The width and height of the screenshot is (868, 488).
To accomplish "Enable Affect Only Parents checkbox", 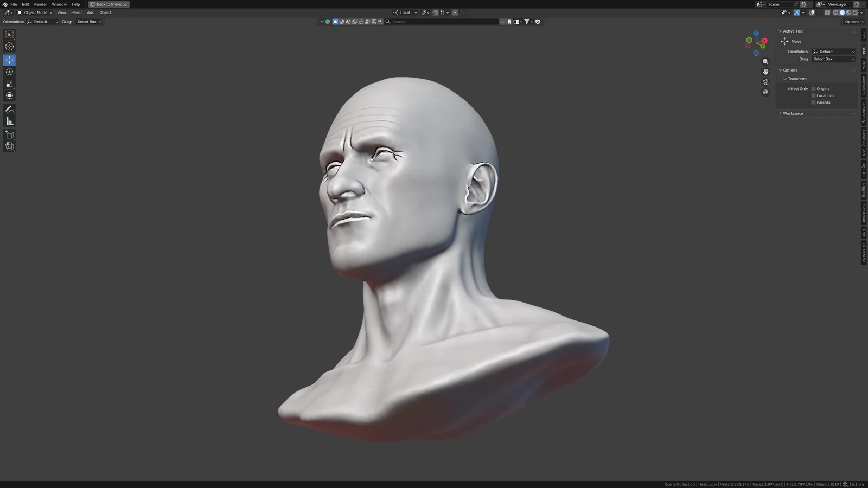I will point(813,102).
